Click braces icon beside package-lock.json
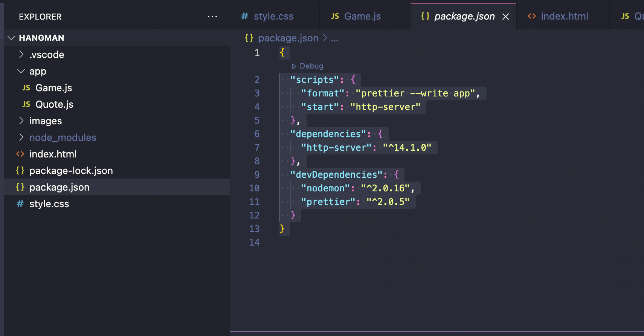This screenshot has width=644, height=336. 20,171
